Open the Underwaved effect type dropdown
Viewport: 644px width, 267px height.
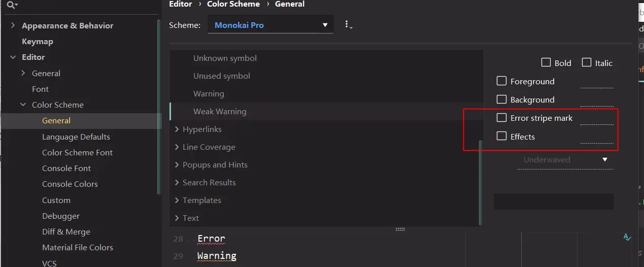565,160
